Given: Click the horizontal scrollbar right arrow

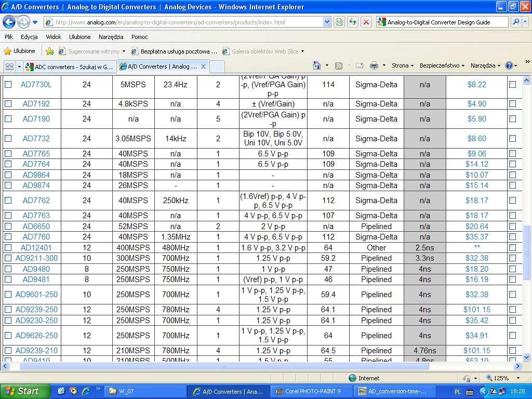Looking at the screenshot, I should pos(518,366).
